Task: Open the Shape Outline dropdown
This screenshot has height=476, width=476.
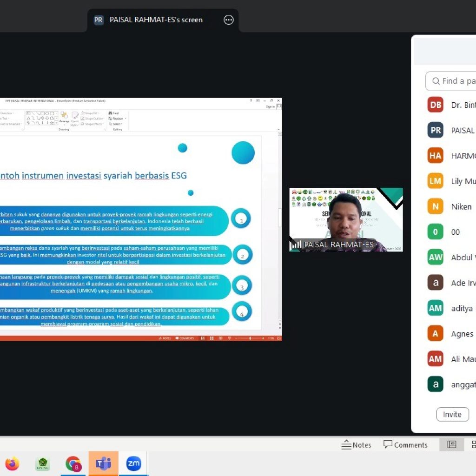Action: 92,119
